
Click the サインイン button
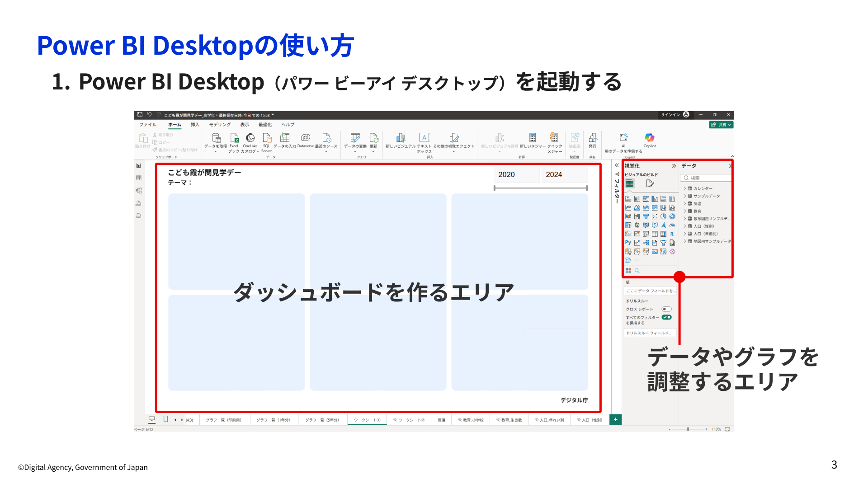tap(675, 115)
